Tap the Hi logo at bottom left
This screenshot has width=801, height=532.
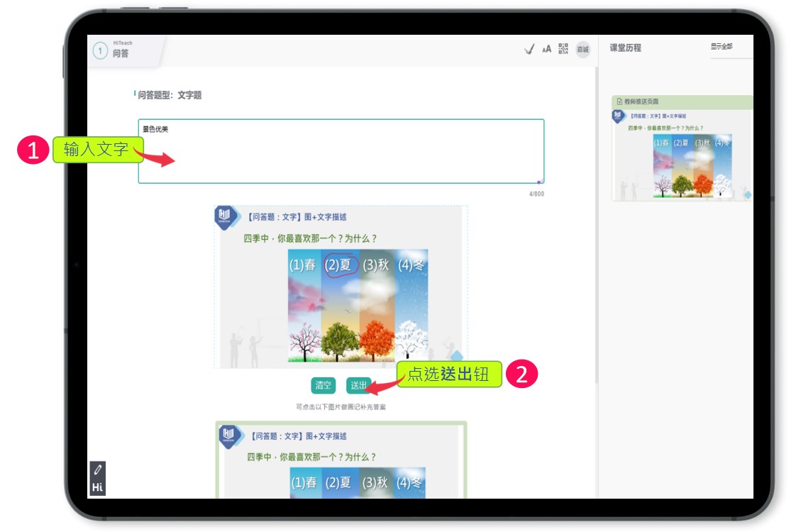pos(98,487)
